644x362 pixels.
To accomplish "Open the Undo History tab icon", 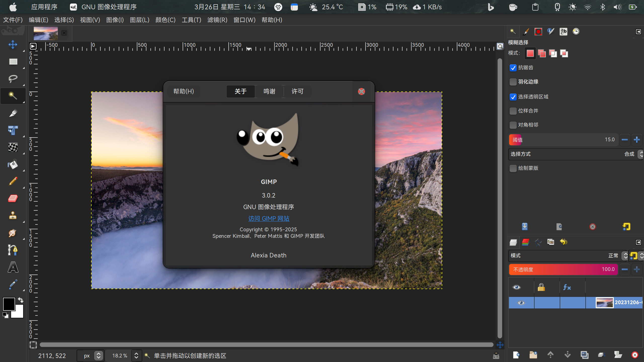I will [x=563, y=242].
